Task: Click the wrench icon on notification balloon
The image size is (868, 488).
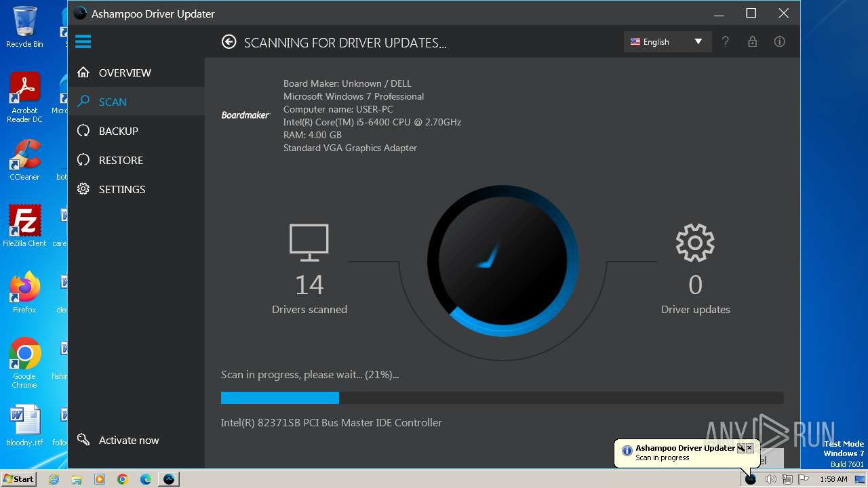Action: click(741, 448)
